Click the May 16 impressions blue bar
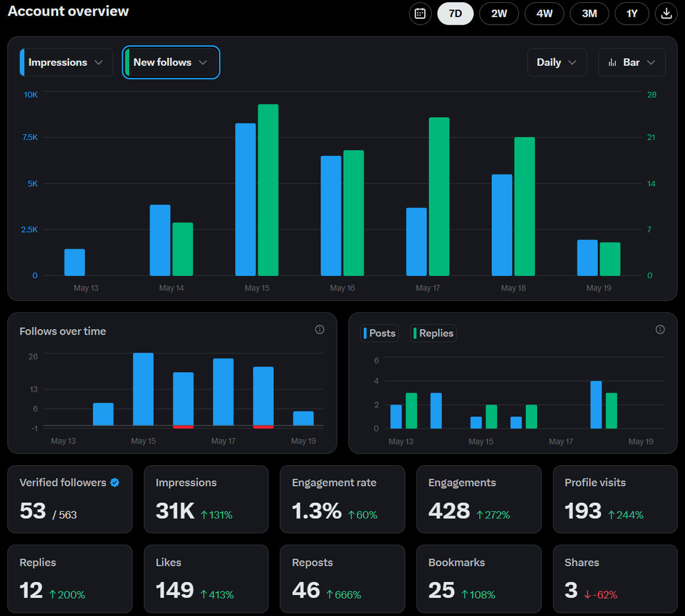This screenshot has width=685, height=616. (331, 216)
